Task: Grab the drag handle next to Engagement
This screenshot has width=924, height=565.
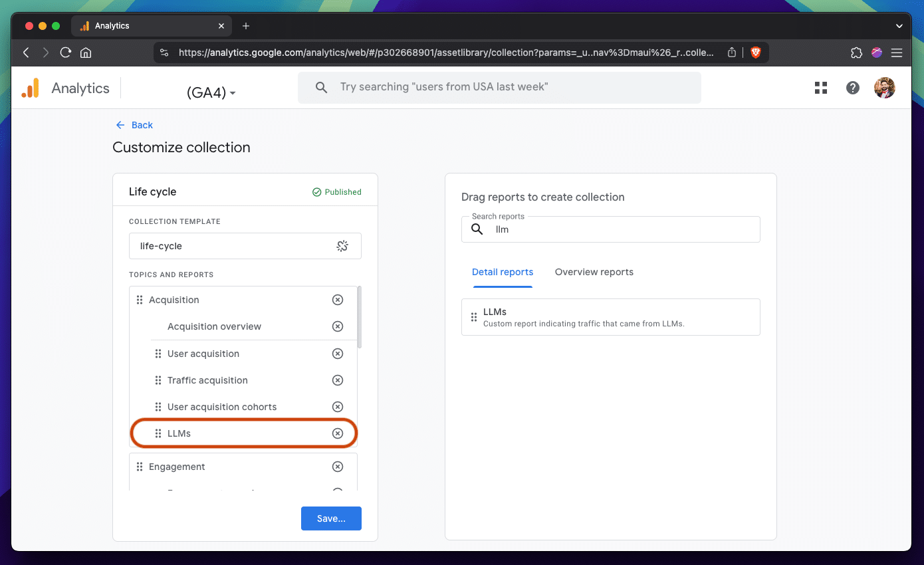Action: click(140, 467)
